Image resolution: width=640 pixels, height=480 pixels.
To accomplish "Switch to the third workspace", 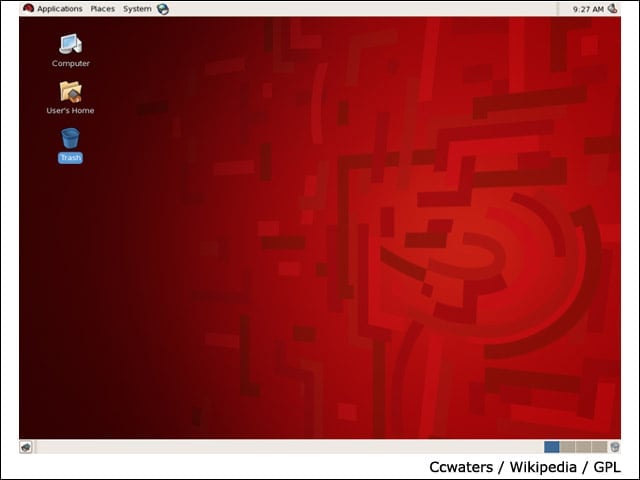I will coord(583,447).
